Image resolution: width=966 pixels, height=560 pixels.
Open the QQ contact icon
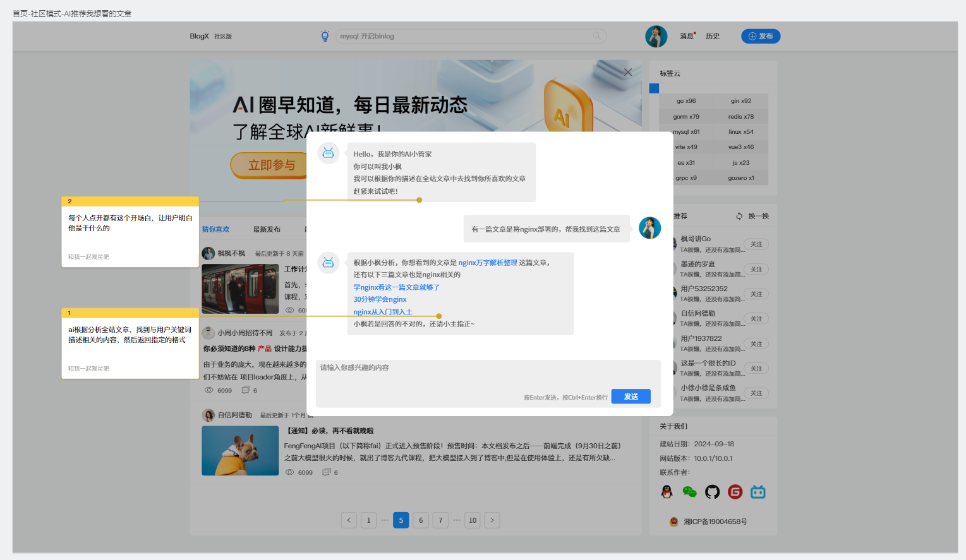667,492
